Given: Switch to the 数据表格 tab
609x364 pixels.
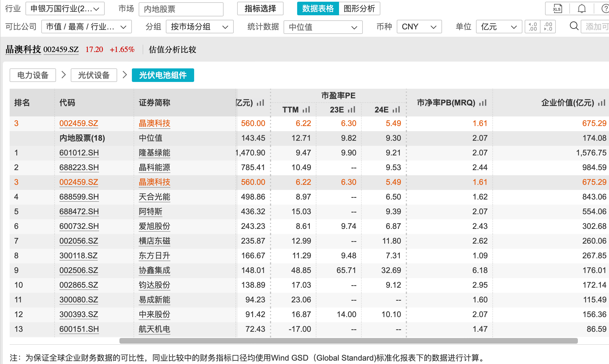Looking at the screenshot, I should [318, 8].
